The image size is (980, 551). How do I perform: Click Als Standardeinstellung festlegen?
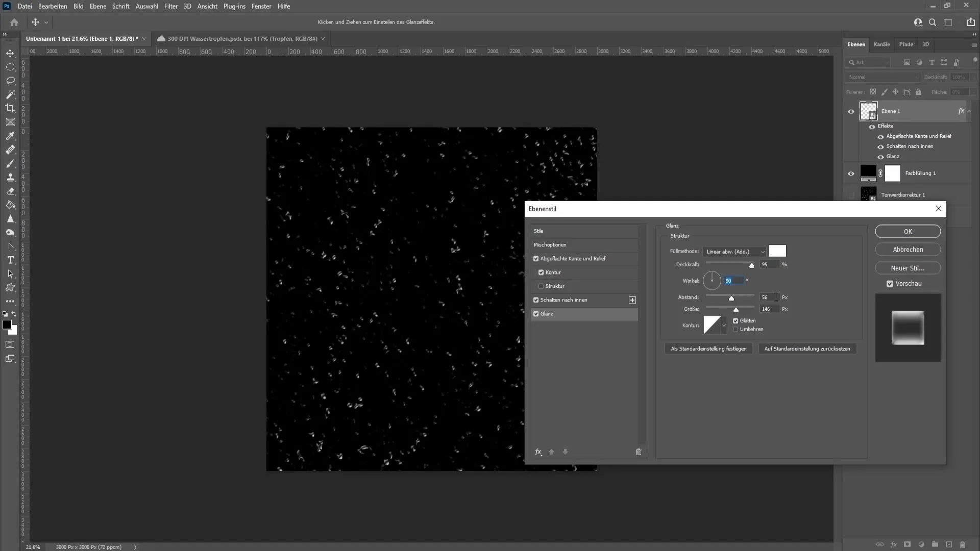[x=708, y=349]
